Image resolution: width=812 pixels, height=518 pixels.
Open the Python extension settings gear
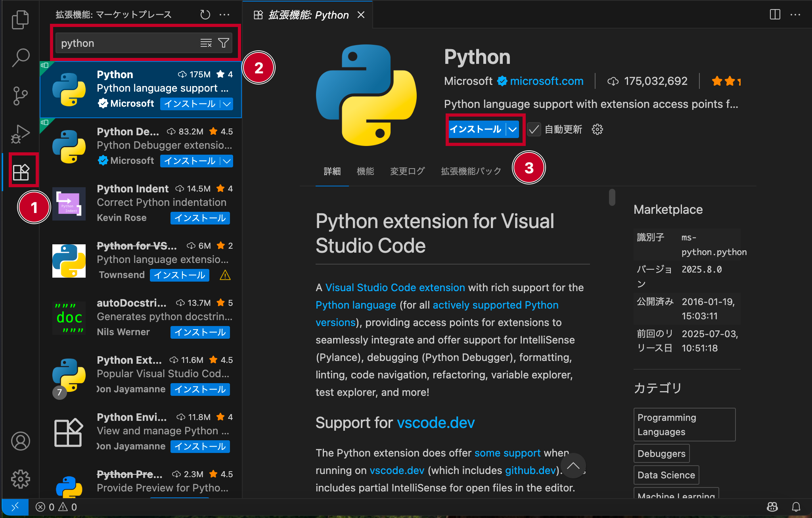tap(597, 129)
